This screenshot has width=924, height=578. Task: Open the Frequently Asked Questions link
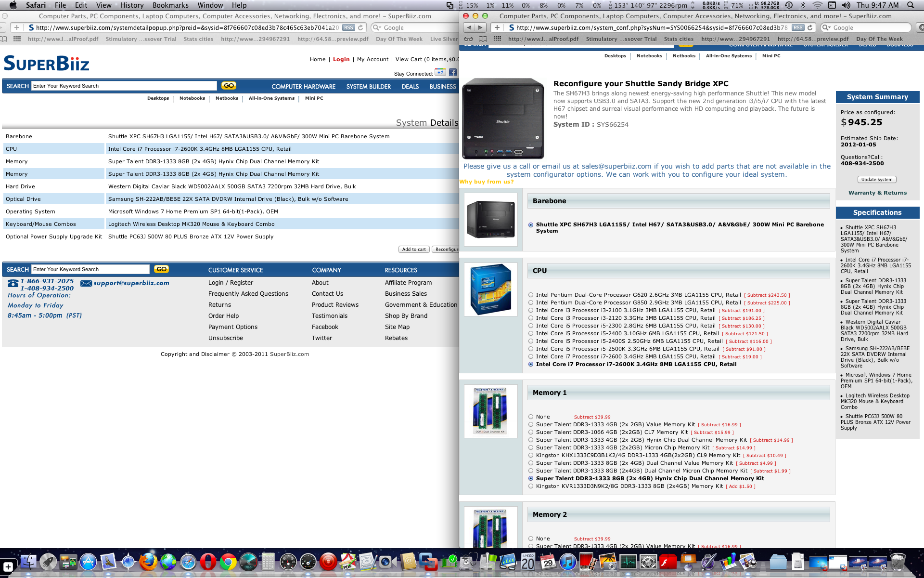tap(248, 293)
